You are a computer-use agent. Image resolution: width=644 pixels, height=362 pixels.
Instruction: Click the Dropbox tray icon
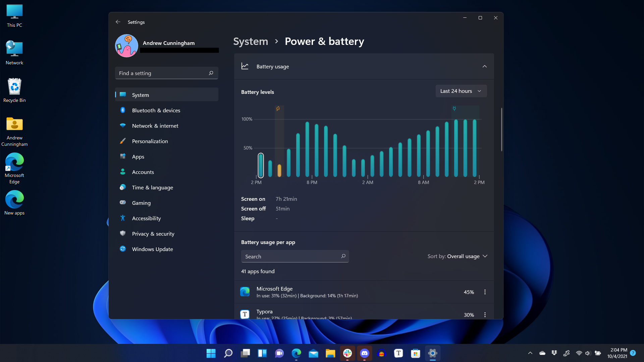(554, 353)
